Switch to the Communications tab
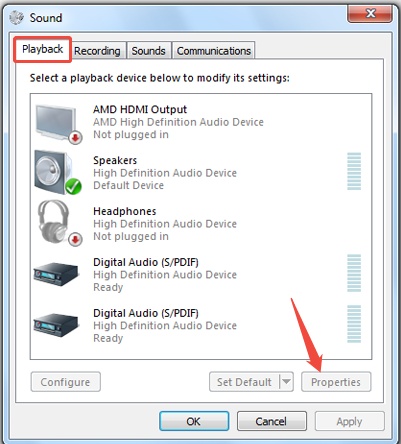401x444 pixels. [x=214, y=51]
